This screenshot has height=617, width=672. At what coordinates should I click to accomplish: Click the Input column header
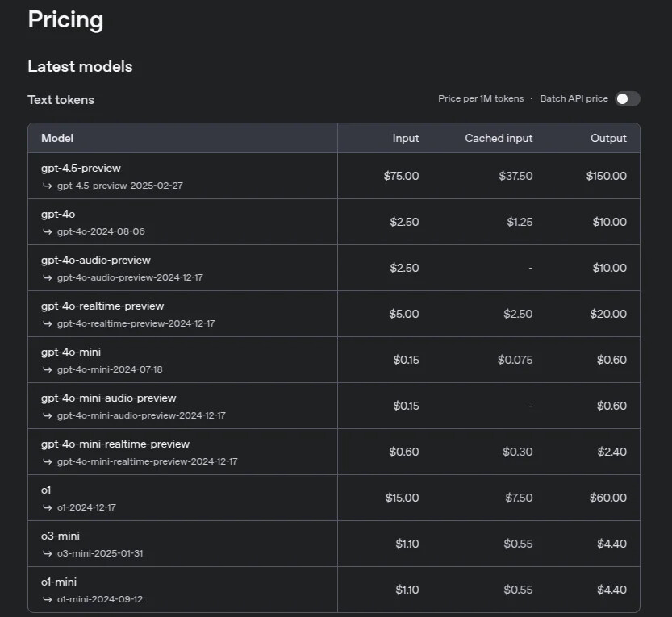(405, 138)
